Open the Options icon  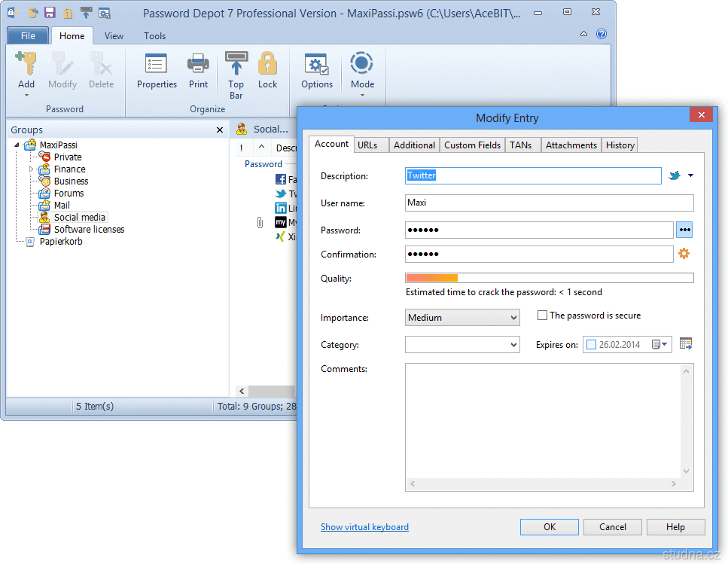317,64
